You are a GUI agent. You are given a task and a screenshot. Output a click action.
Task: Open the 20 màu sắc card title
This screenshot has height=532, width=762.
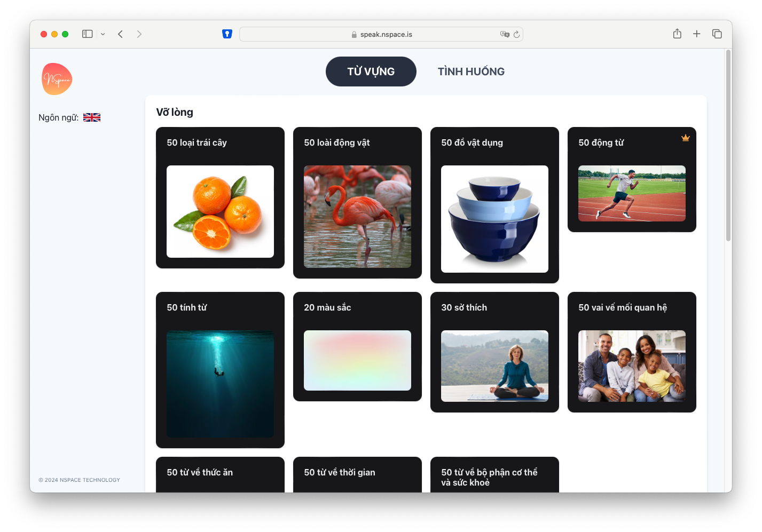click(327, 307)
